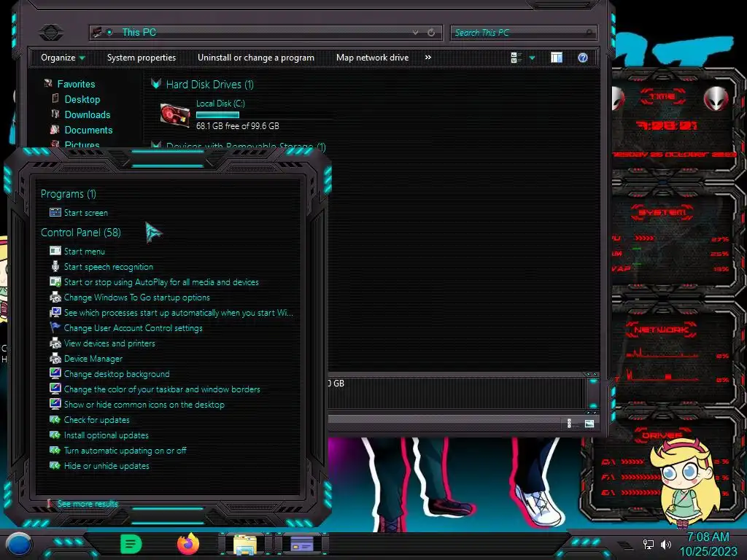747x560 pixels.
Task: Click System properties in the toolbar
Action: tap(142, 58)
